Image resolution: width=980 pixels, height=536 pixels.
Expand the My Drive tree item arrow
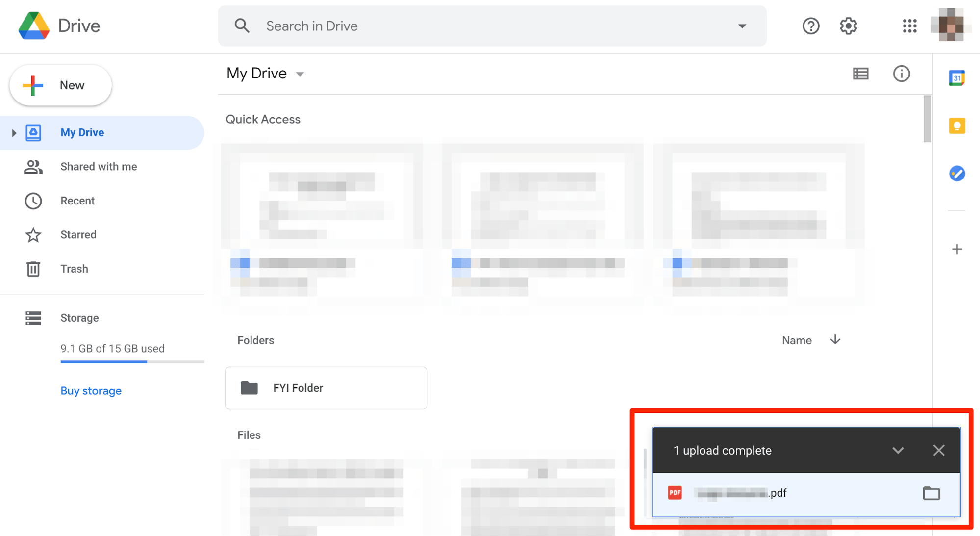(13, 132)
